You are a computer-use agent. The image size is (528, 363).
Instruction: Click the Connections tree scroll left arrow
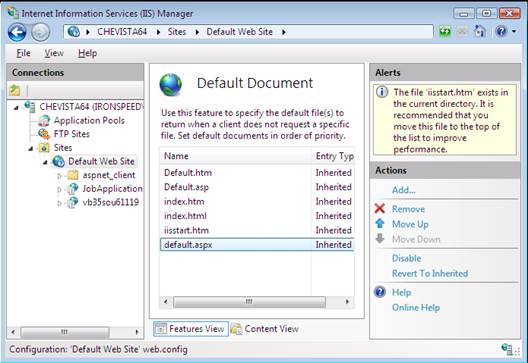click(13, 332)
